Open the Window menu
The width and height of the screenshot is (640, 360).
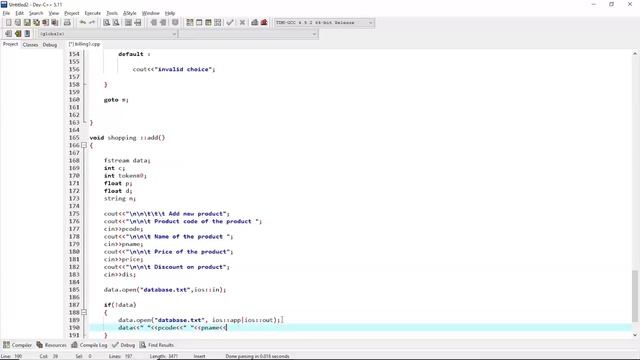coord(151,13)
